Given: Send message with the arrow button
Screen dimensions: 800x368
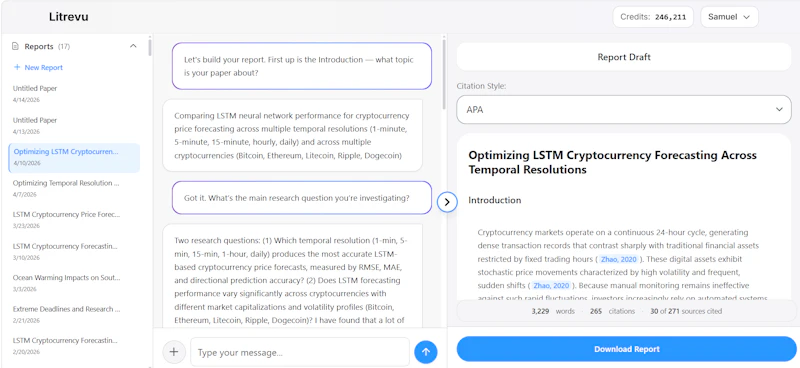Looking at the screenshot, I should (426, 352).
